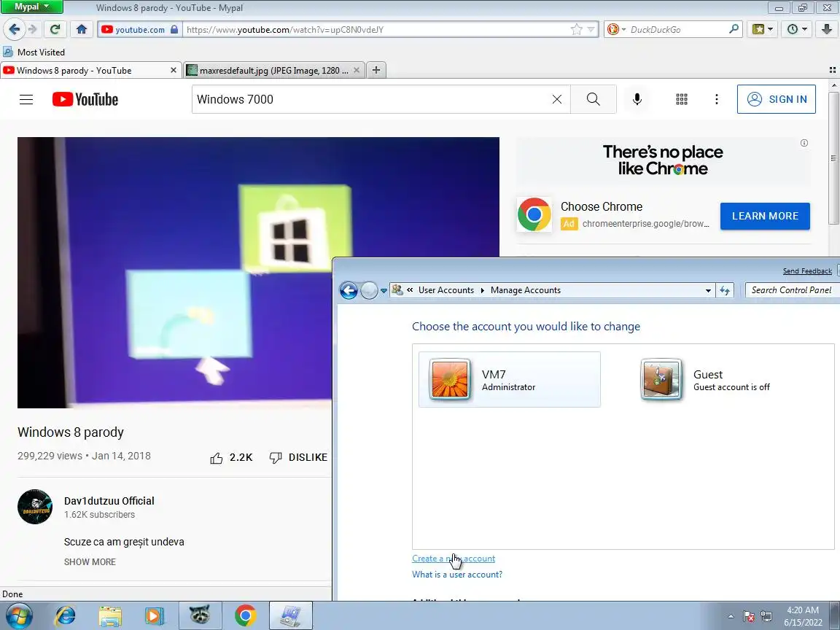Screen dimensions: 840x630
Task: Open the bookmarks toolbar menu icon
Action: point(763,29)
